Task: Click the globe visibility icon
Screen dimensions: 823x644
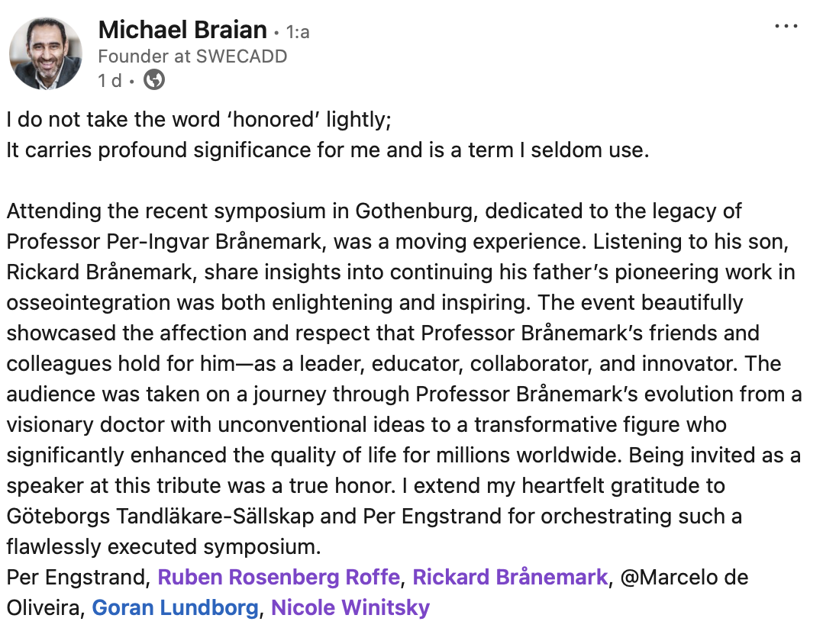Action: 154,79
